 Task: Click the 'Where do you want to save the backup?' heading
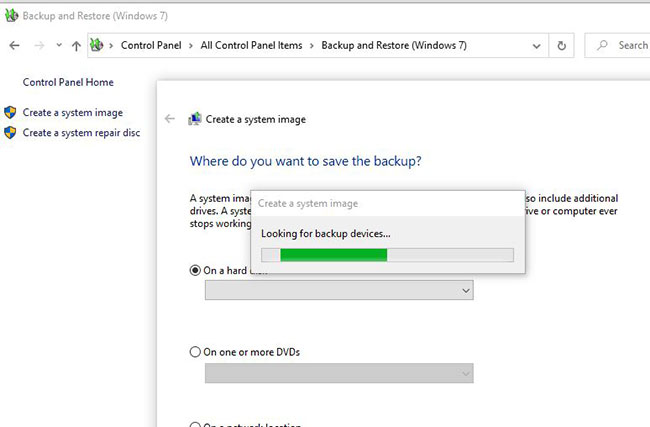[x=306, y=161]
